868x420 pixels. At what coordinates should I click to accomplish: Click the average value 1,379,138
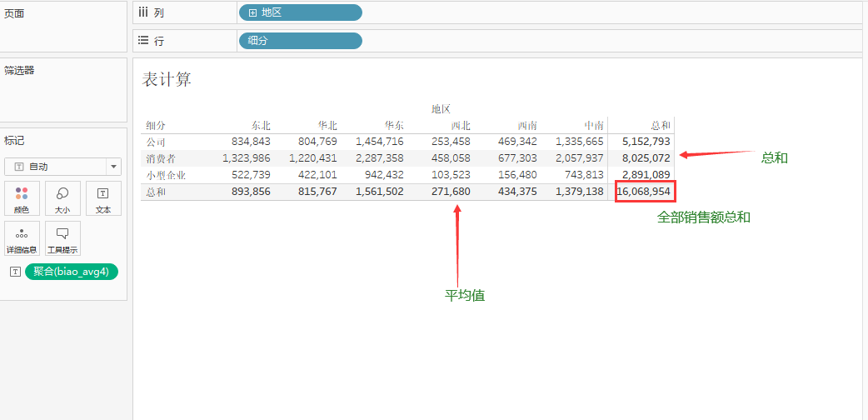[580, 192]
